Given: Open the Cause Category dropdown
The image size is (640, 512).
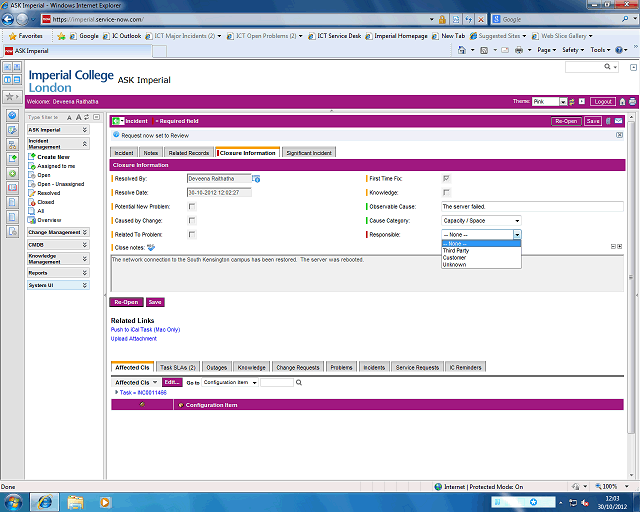Looking at the screenshot, I should [x=481, y=220].
